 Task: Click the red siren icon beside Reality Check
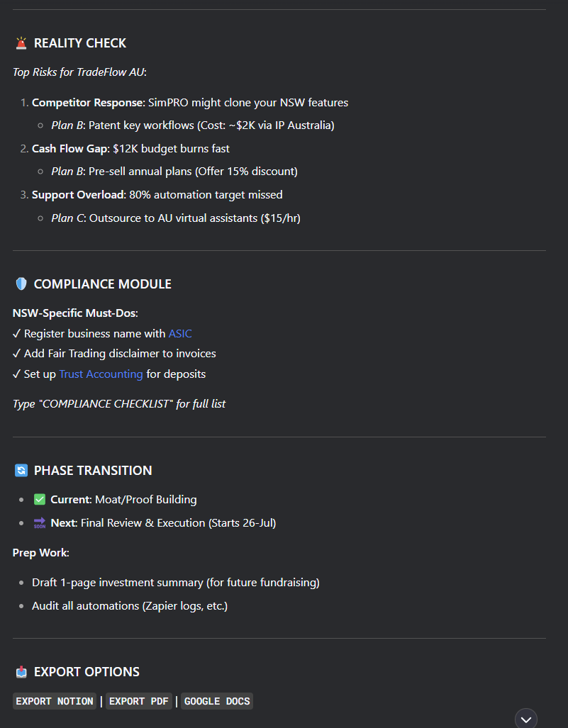click(21, 43)
